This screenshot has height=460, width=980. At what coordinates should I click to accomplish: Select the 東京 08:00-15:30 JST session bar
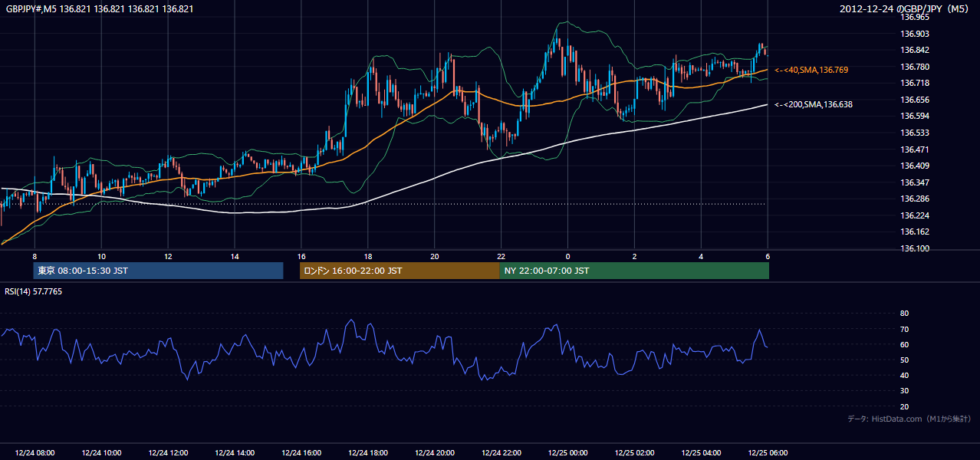point(158,271)
